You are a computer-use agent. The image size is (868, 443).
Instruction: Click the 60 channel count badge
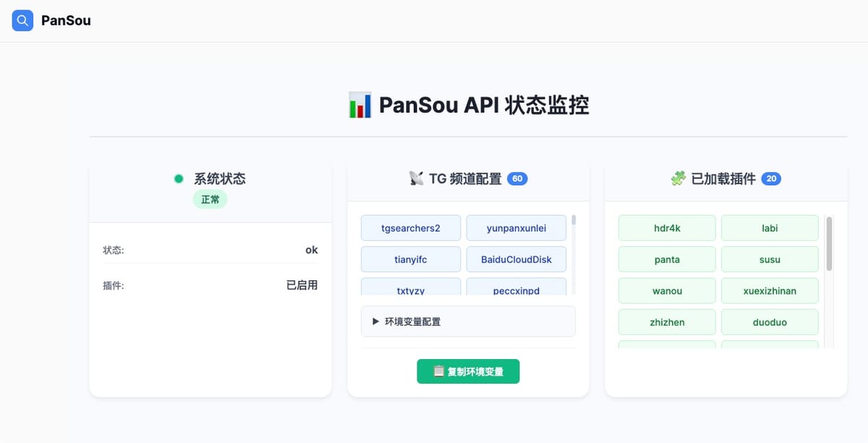point(517,179)
